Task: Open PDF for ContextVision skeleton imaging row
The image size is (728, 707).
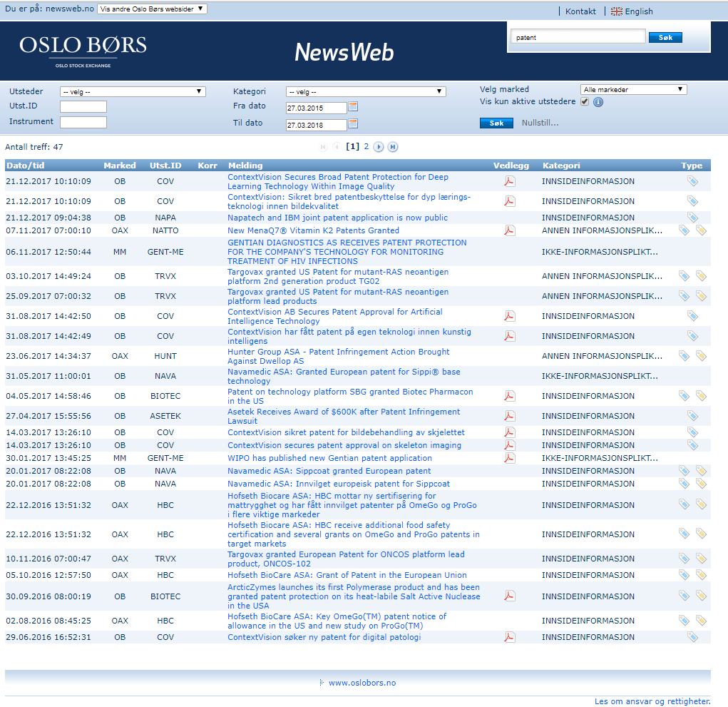Action: pos(510,445)
